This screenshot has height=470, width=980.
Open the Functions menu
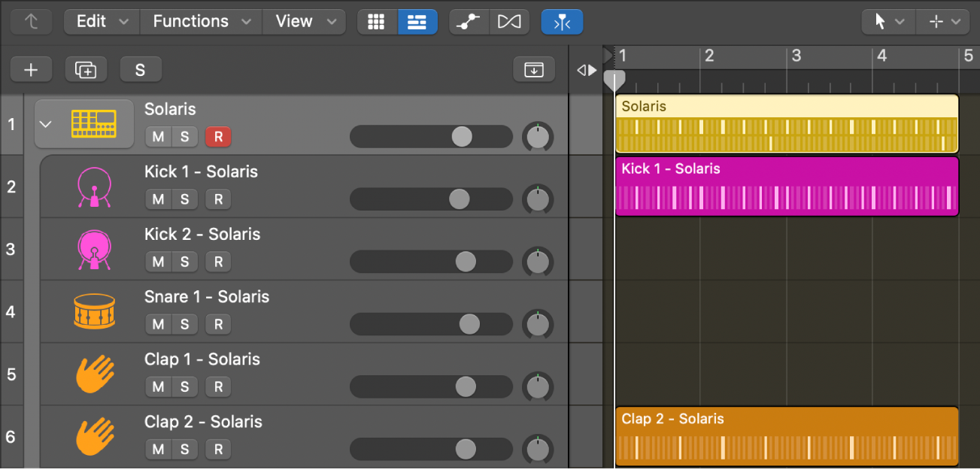(200, 21)
